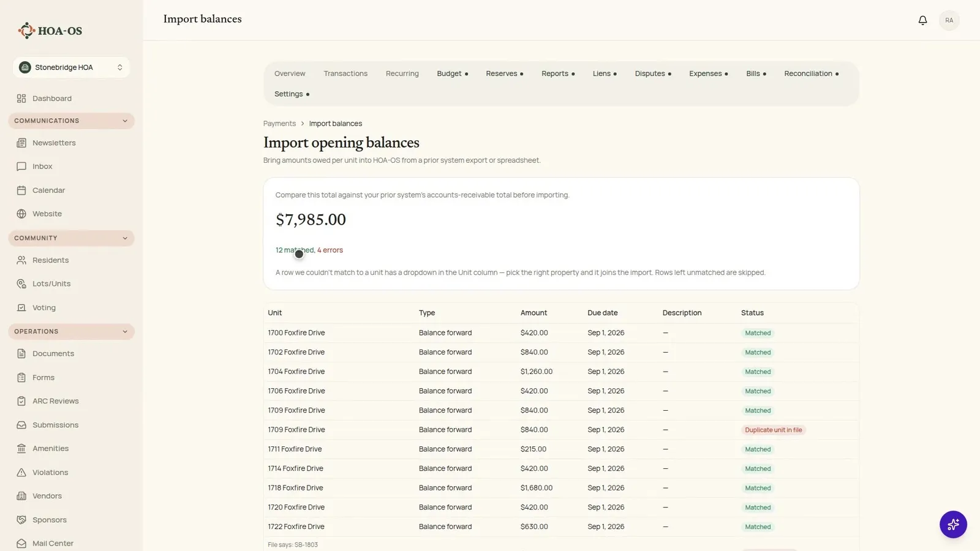Click the Status column header
This screenshot has width=980, height=551.
click(x=752, y=313)
